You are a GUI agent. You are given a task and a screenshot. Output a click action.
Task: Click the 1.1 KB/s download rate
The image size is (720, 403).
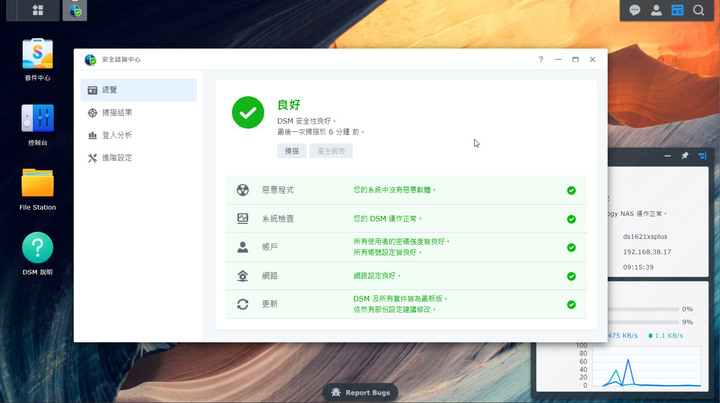[x=665, y=336]
